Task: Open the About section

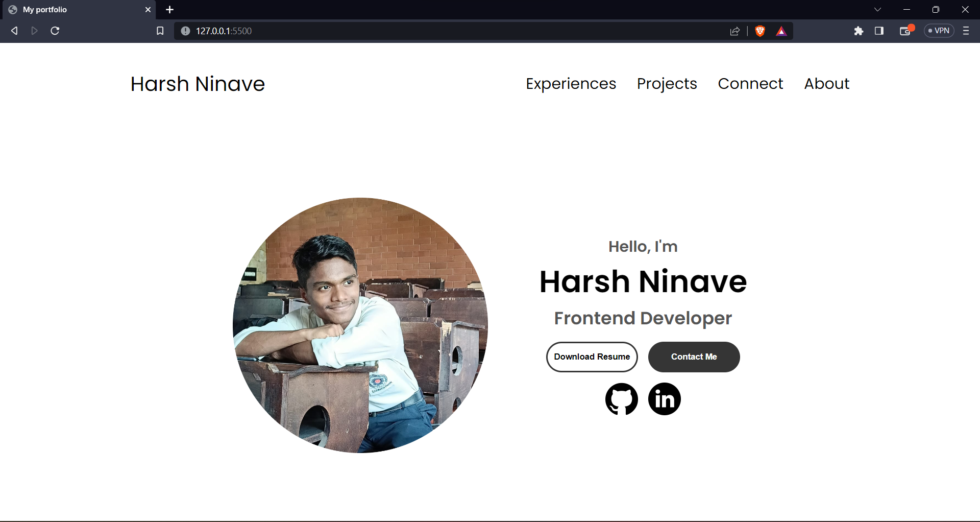Action: point(826,83)
